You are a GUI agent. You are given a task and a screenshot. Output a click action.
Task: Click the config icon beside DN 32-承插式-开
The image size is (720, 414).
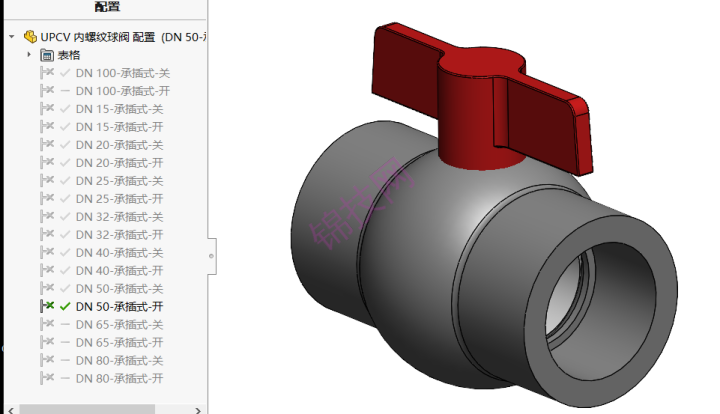click(47, 234)
